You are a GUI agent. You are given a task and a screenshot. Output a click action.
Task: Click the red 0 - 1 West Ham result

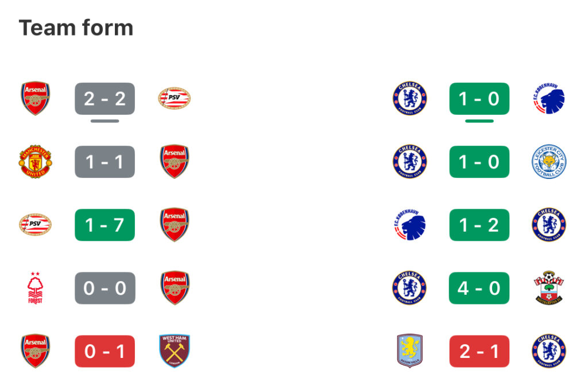pos(105,351)
